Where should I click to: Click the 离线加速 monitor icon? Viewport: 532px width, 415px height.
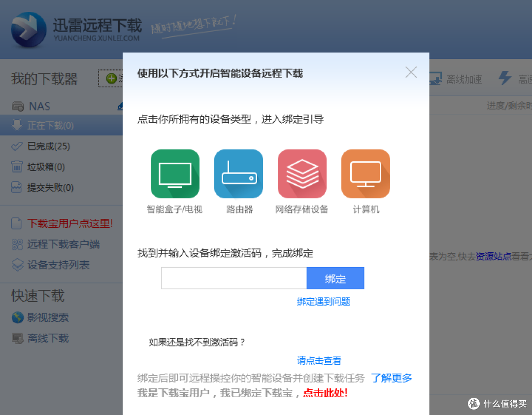435,78
